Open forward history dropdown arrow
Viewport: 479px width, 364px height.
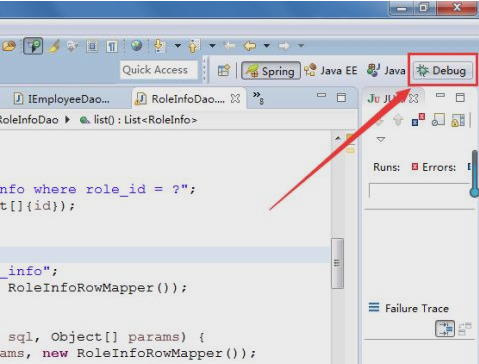tap(301, 45)
